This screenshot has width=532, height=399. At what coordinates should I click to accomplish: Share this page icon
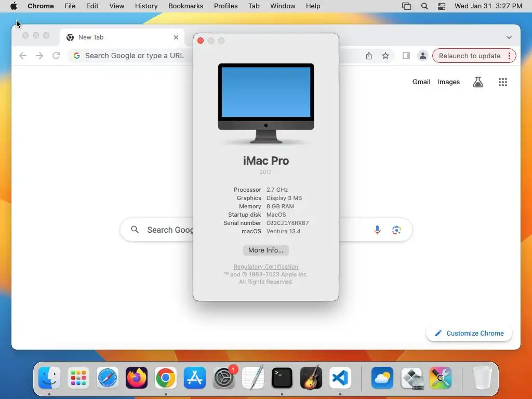[369, 56]
